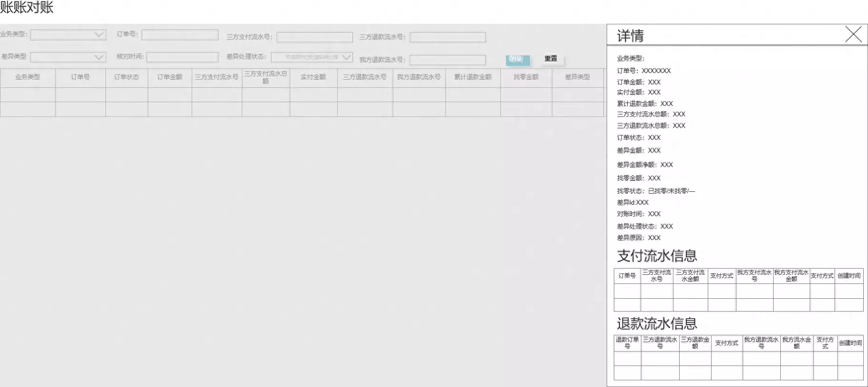The width and height of the screenshot is (868, 387).
Task: Click the 查询 button
Action: [x=517, y=59]
